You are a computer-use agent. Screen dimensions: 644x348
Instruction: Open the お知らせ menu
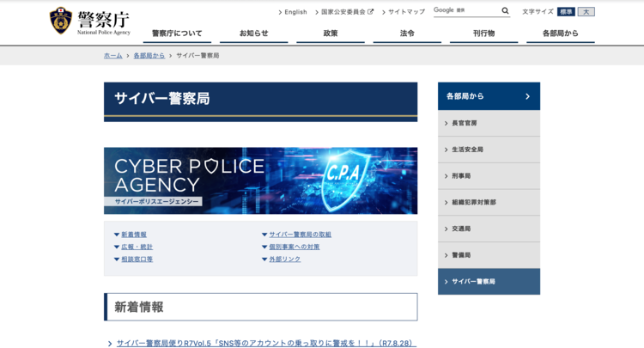tap(254, 34)
